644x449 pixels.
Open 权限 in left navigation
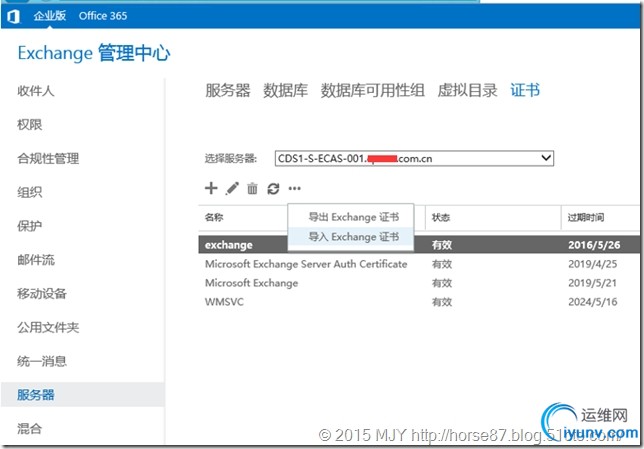pyautogui.click(x=30, y=124)
